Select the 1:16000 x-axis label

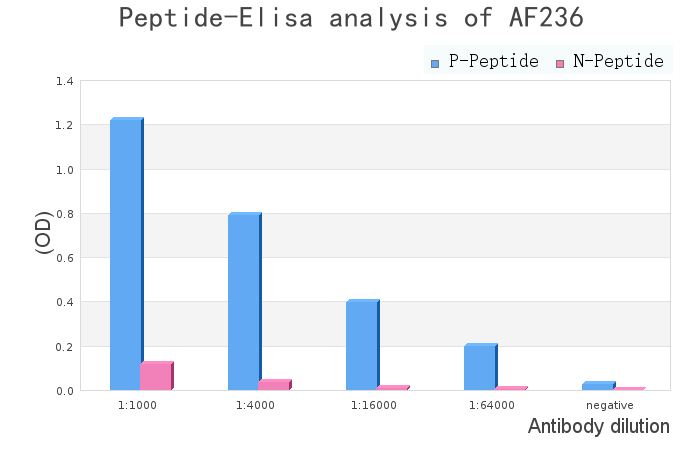pyautogui.click(x=374, y=405)
